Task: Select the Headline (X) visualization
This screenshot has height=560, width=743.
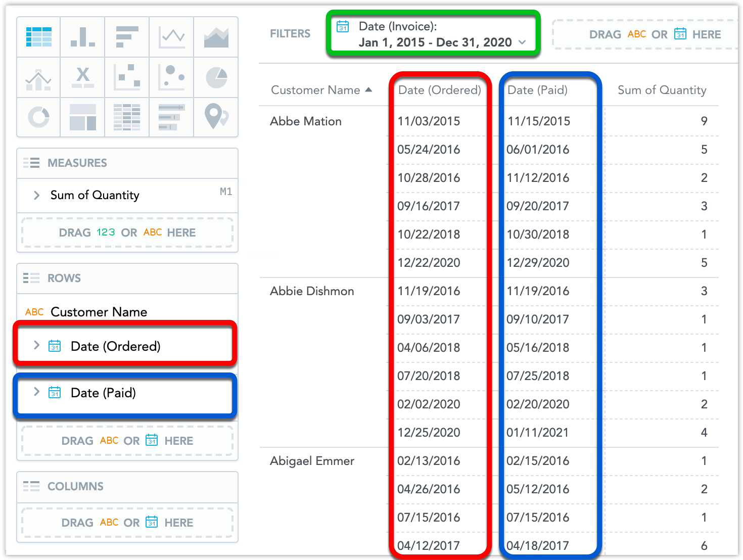Action: pyautogui.click(x=83, y=77)
